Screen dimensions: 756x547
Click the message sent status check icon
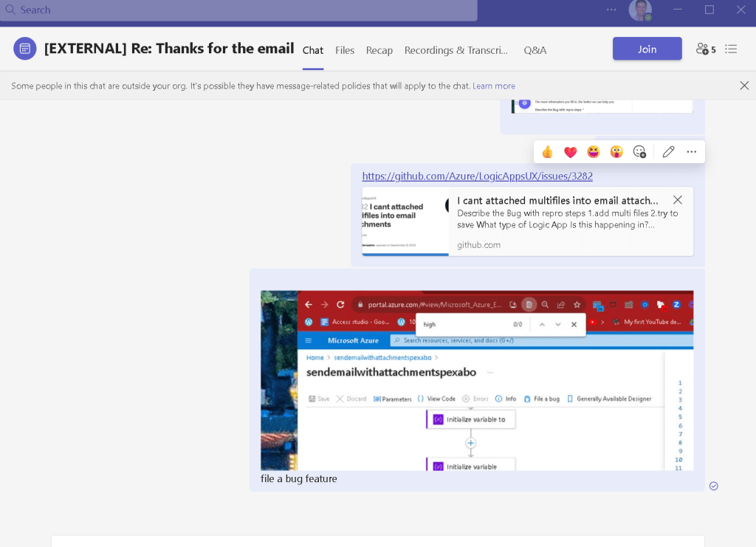714,486
